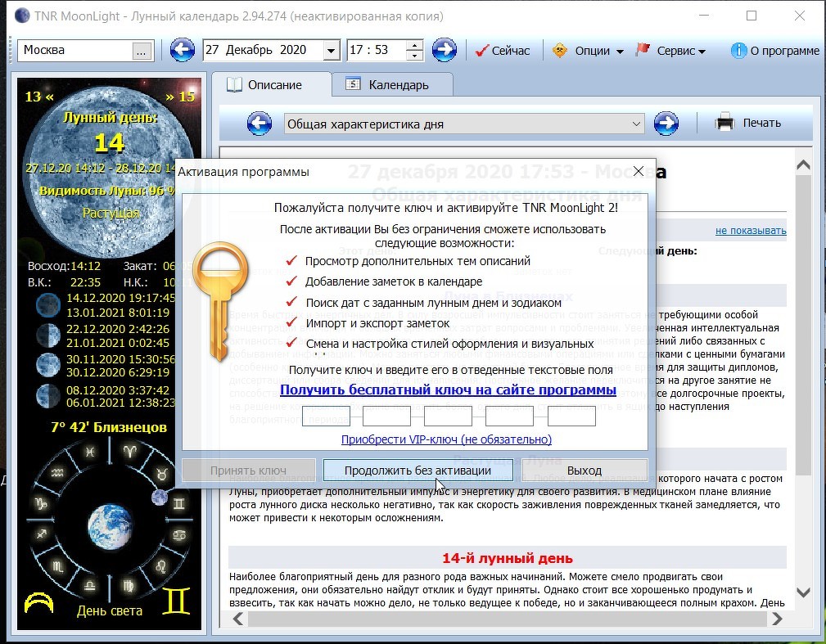Click the Принять ключ button

pos(248,471)
